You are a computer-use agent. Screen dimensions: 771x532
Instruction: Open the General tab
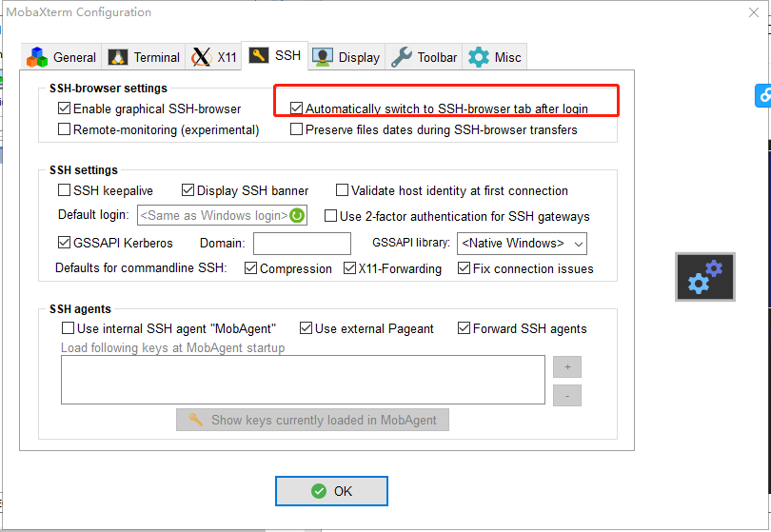(x=62, y=57)
